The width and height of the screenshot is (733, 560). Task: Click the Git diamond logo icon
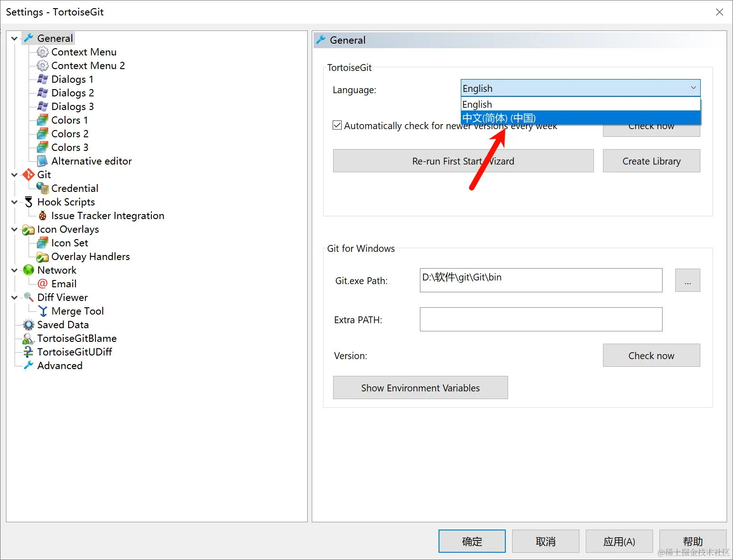[x=29, y=175]
